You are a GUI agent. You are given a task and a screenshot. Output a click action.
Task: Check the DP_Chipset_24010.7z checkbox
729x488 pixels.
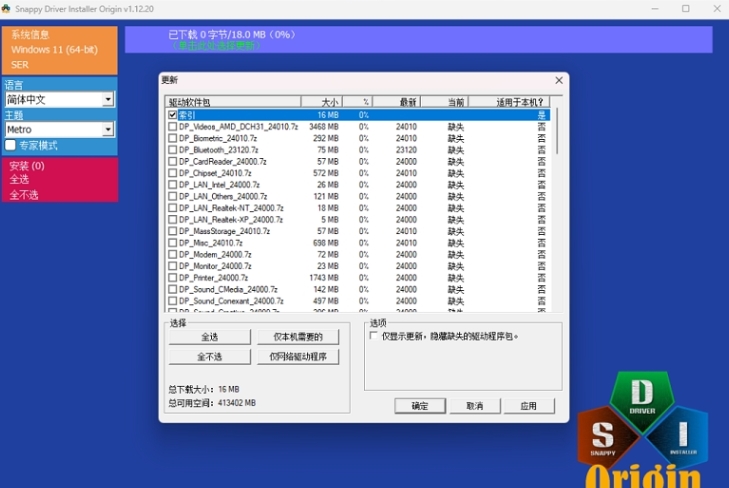(172, 173)
